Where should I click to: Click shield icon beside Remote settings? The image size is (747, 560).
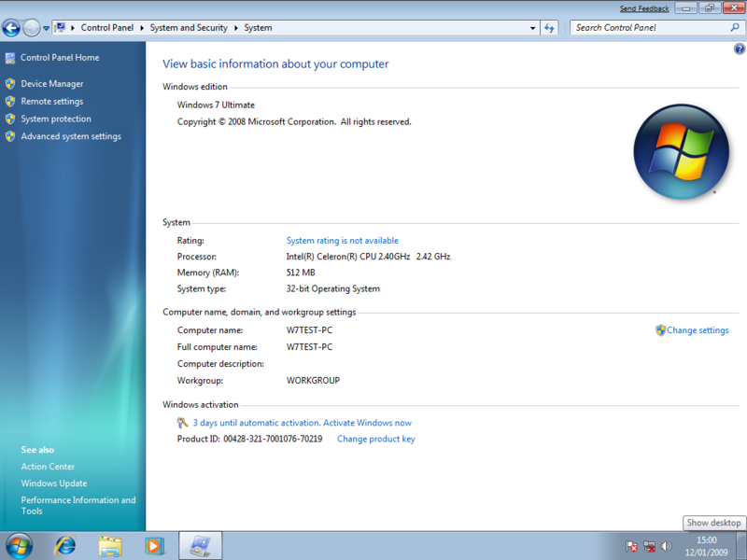tap(10, 102)
